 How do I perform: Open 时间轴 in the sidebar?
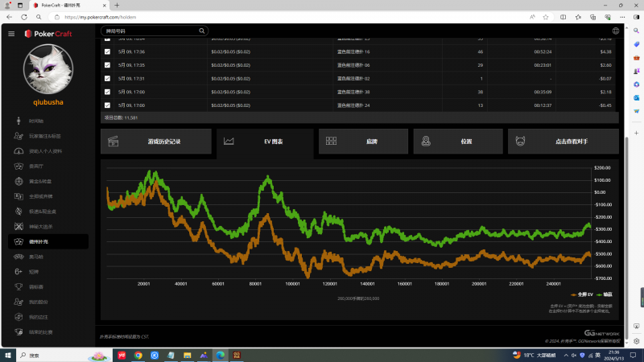pyautogui.click(x=36, y=121)
